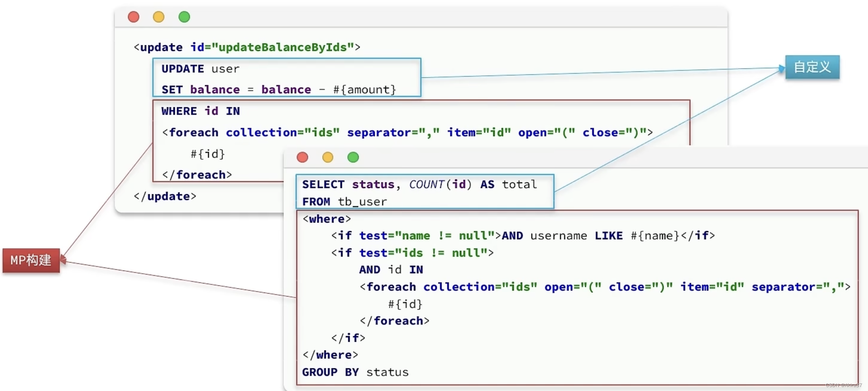Click the green maximize dot on the update window

pyautogui.click(x=184, y=17)
